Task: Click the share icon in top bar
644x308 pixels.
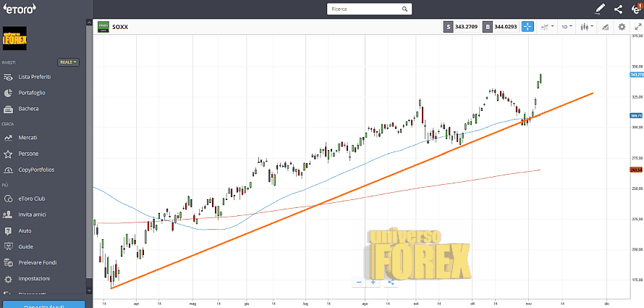Action: click(618, 9)
